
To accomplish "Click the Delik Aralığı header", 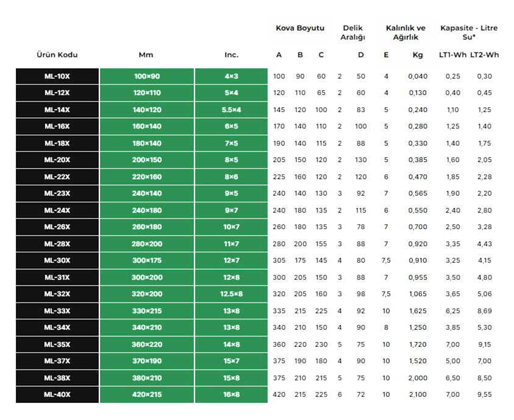I will click(x=352, y=33).
